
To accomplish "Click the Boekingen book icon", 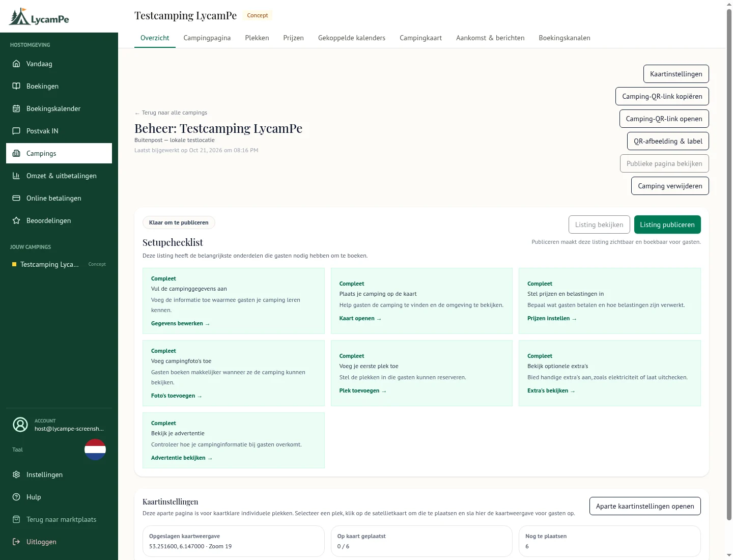I will pos(16,86).
